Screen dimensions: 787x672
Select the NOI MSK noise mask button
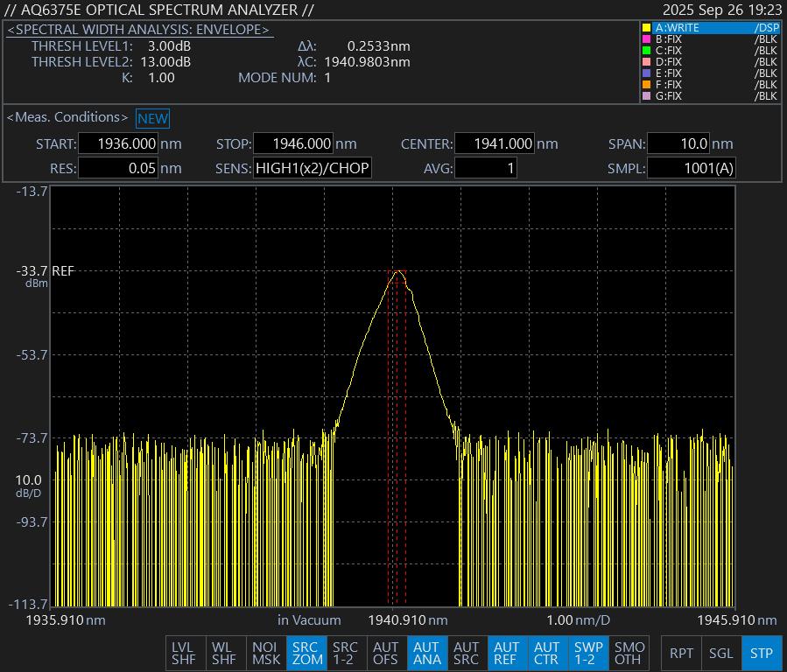pyautogui.click(x=265, y=653)
